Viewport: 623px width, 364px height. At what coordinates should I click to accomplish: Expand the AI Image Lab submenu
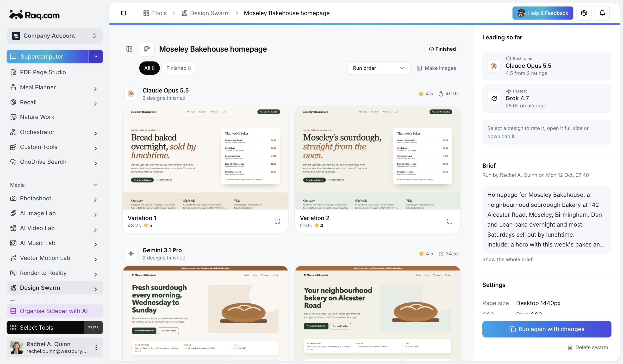coord(95,215)
